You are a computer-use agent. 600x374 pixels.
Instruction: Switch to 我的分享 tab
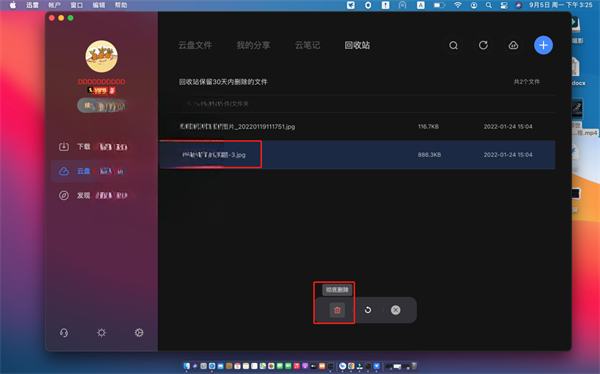pyautogui.click(x=253, y=45)
